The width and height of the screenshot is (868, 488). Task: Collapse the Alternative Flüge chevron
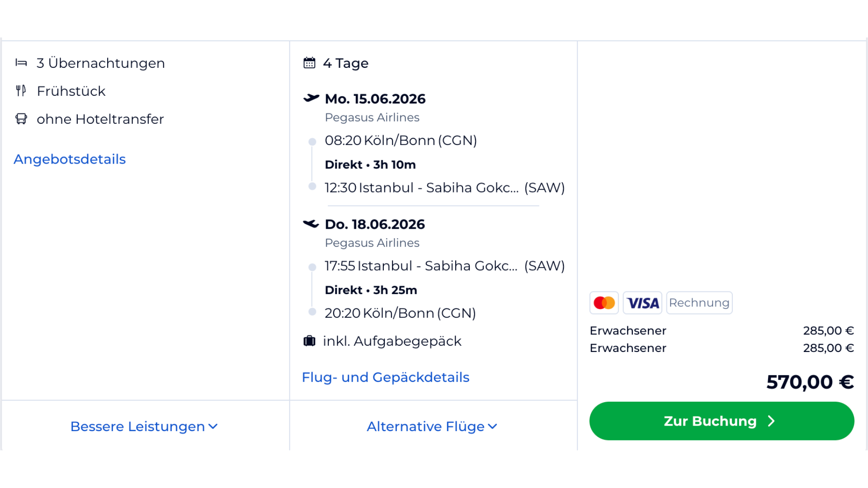[493, 427]
